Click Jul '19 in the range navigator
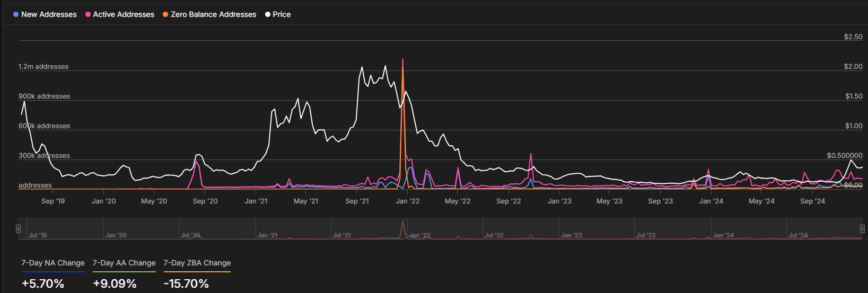868x293 pixels. 38,235
